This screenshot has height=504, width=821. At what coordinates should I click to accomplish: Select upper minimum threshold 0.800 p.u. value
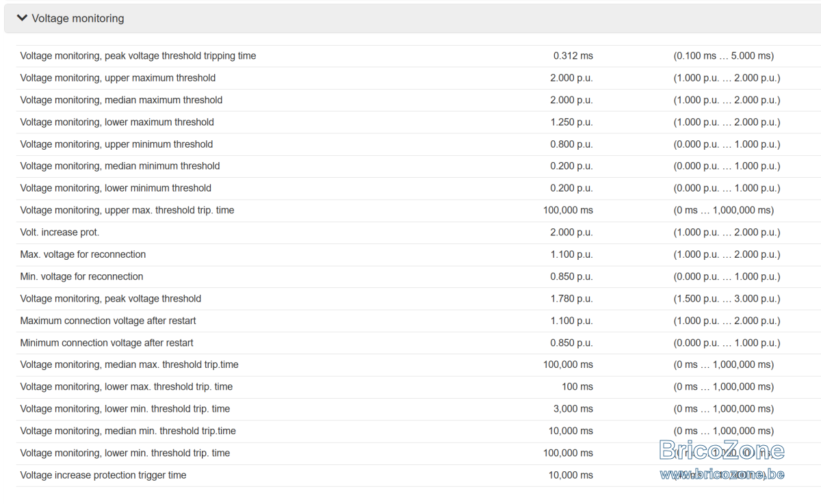(571, 144)
